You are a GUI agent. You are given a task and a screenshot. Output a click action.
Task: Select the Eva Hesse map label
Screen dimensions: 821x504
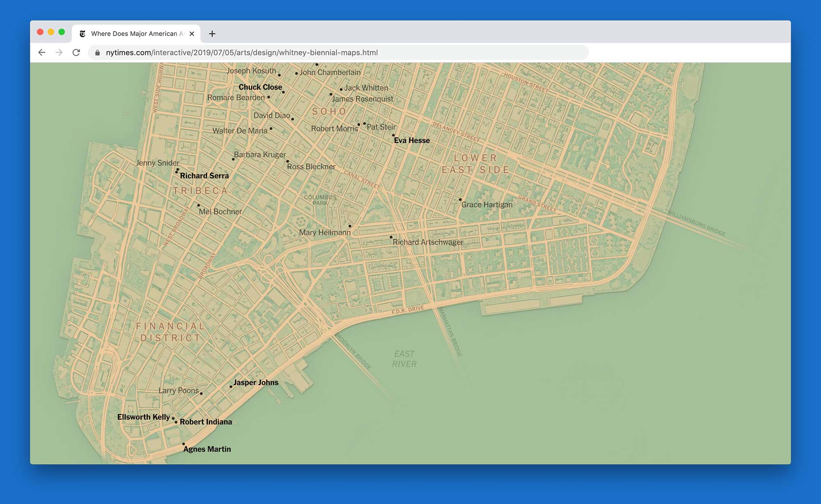pos(412,140)
